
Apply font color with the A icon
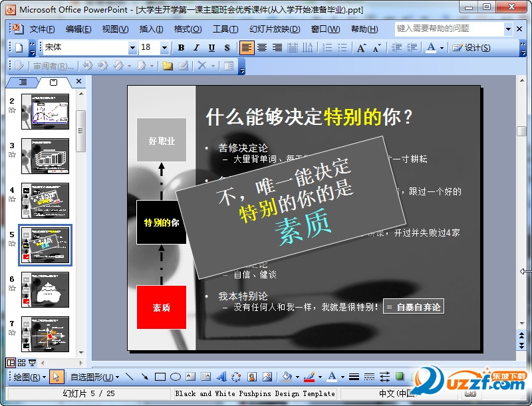pyautogui.click(x=431, y=48)
